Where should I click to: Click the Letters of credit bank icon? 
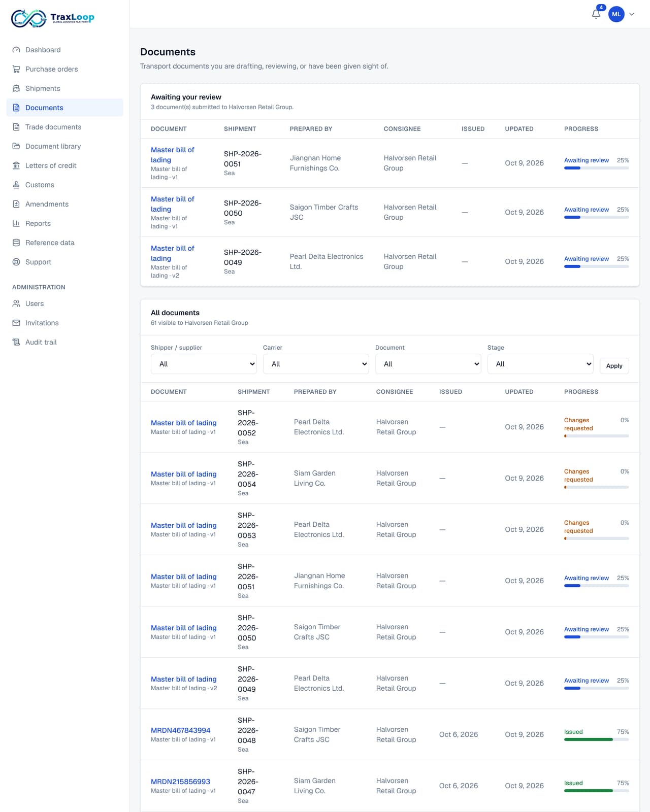(x=16, y=165)
